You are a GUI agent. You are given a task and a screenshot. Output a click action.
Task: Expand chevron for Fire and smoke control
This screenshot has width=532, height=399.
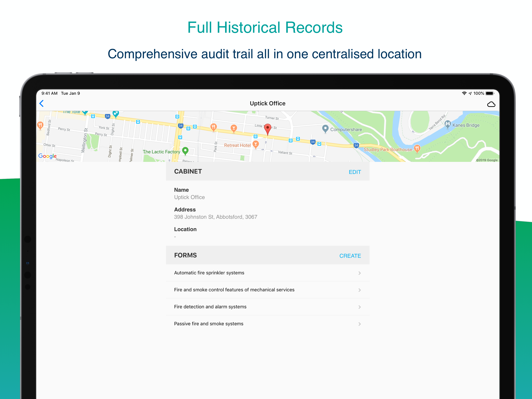(x=359, y=290)
